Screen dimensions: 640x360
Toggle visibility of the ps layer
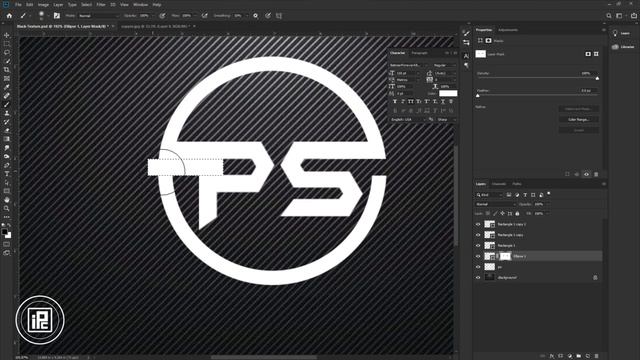(478, 267)
